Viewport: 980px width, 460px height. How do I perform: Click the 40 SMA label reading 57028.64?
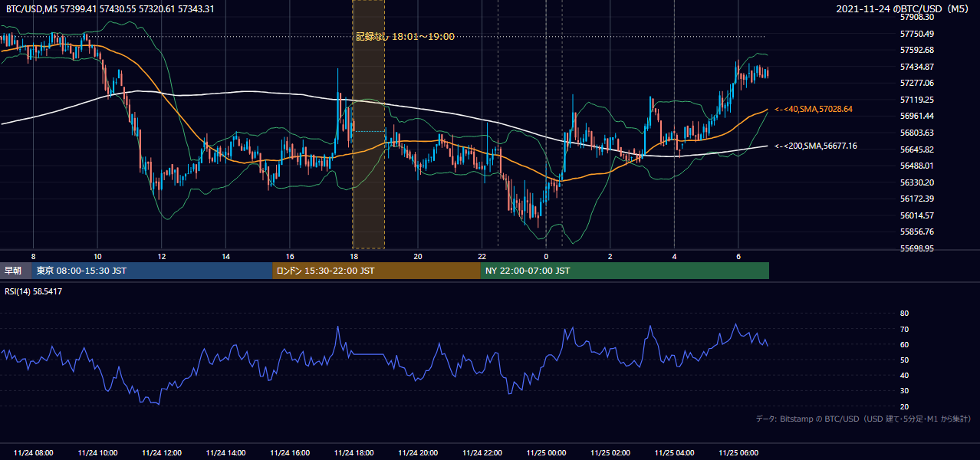pyautogui.click(x=814, y=110)
